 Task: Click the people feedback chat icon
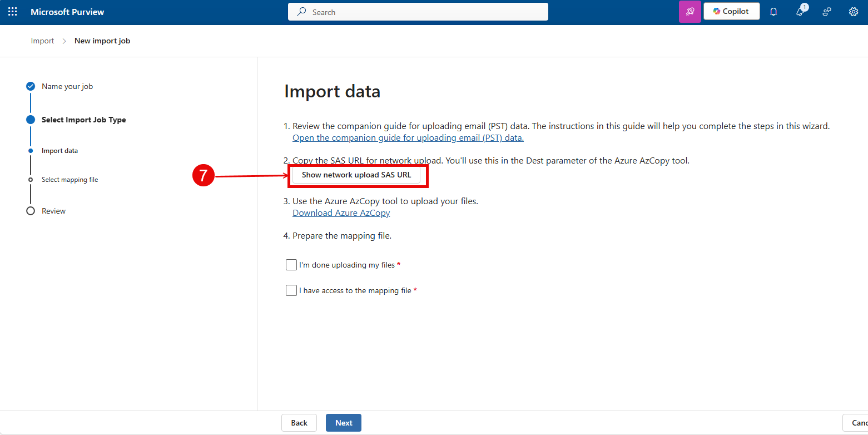point(827,12)
